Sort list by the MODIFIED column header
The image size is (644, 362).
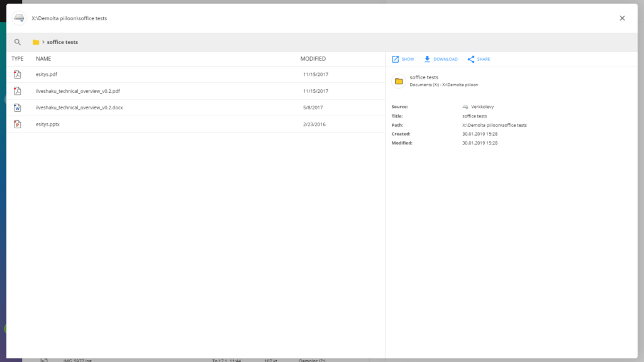313,59
